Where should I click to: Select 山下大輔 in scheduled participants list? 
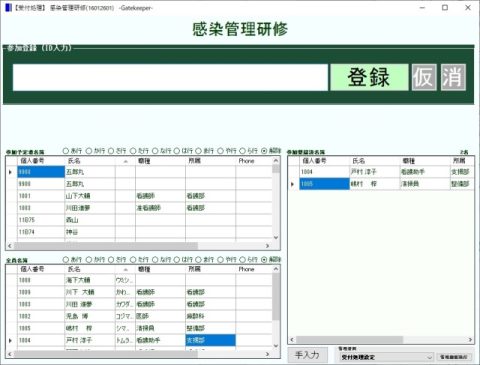click(90, 196)
